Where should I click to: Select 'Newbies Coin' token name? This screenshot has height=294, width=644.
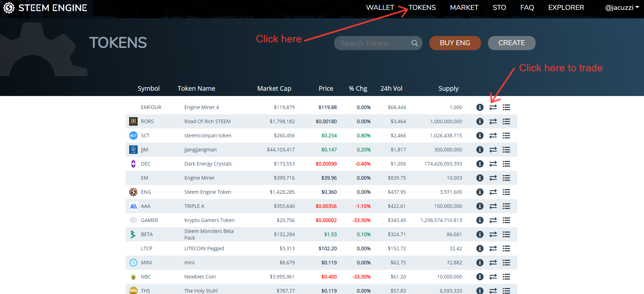(200, 277)
